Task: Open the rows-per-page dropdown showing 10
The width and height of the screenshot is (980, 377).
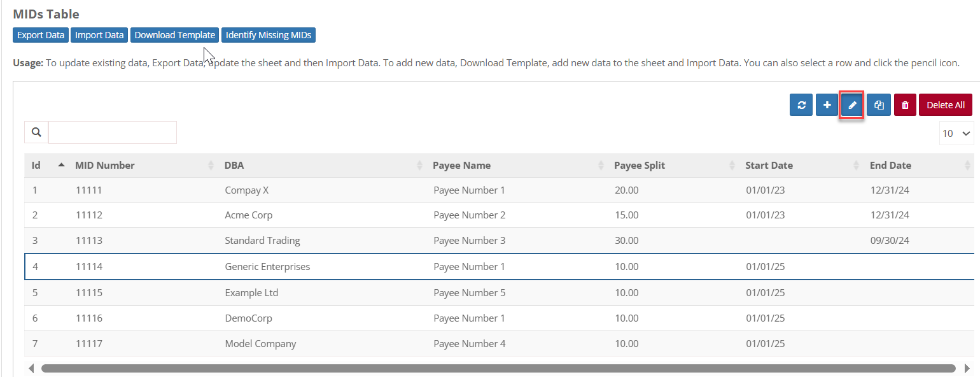Action: [x=956, y=133]
